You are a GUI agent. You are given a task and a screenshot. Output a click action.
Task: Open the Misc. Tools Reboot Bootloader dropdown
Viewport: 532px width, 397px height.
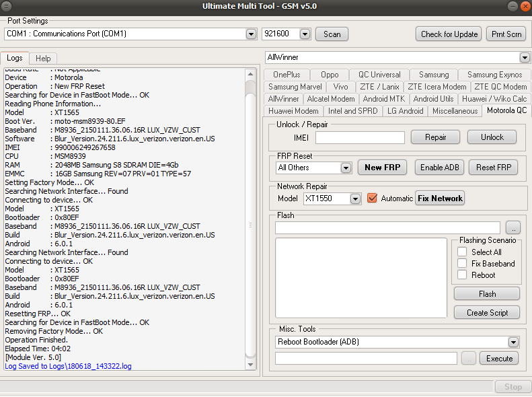(x=513, y=342)
